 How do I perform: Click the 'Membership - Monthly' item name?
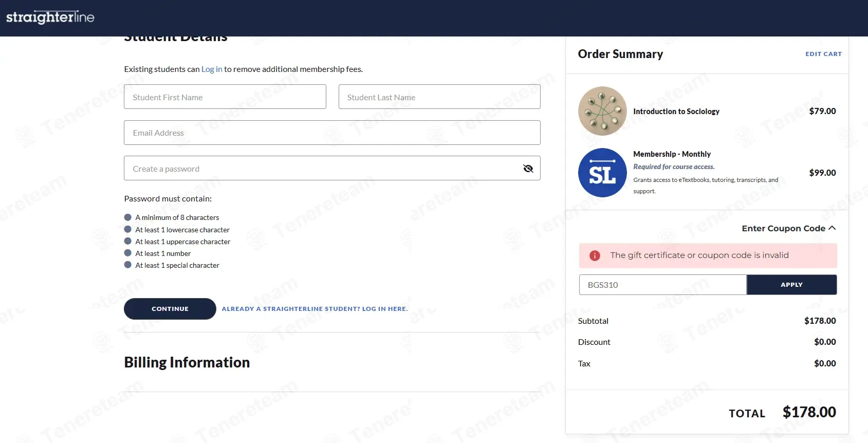[x=672, y=154]
